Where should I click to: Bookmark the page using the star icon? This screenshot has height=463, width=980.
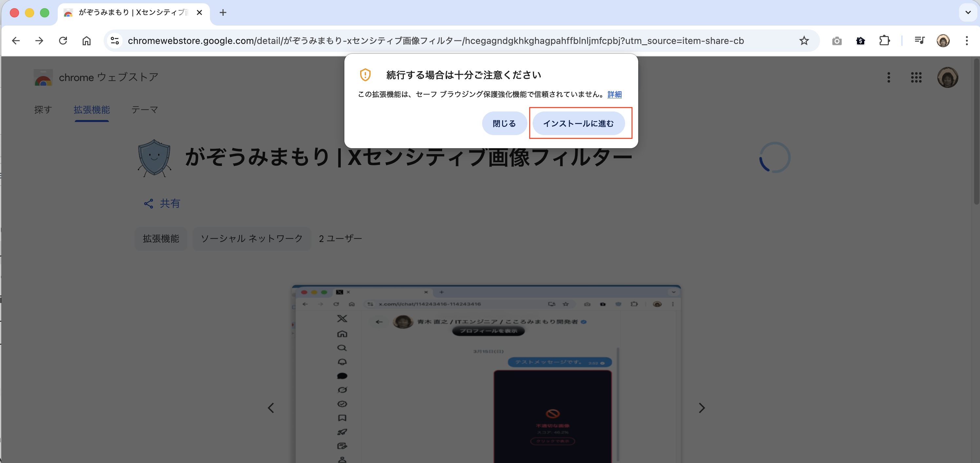(804, 41)
